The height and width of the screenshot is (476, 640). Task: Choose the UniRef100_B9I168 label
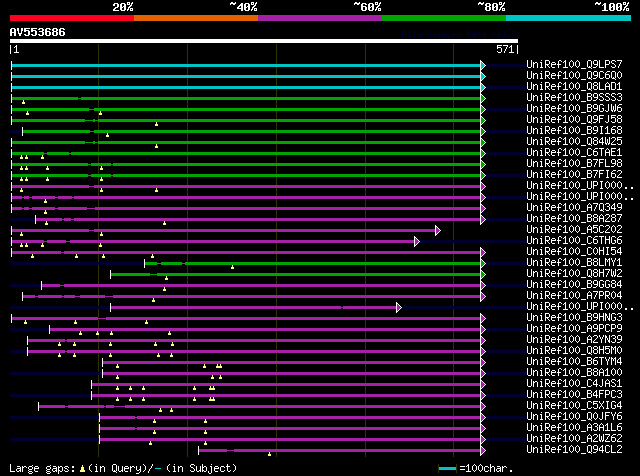pyautogui.click(x=574, y=131)
